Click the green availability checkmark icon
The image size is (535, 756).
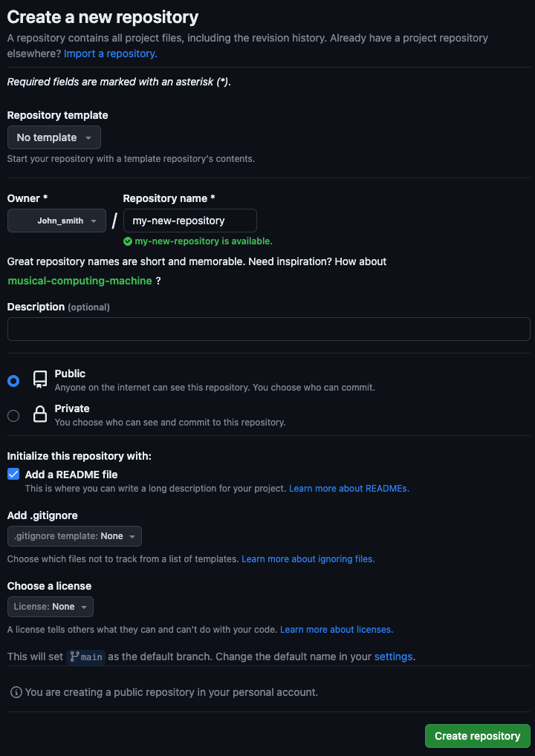tap(128, 241)
